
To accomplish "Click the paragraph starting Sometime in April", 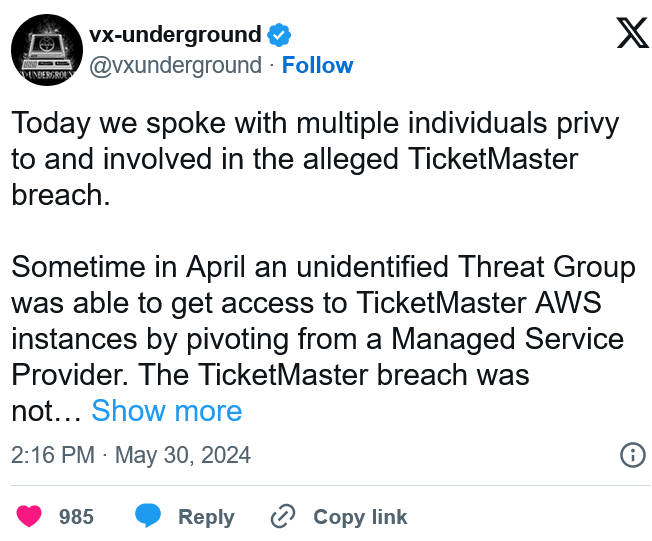I will (323, 338).
